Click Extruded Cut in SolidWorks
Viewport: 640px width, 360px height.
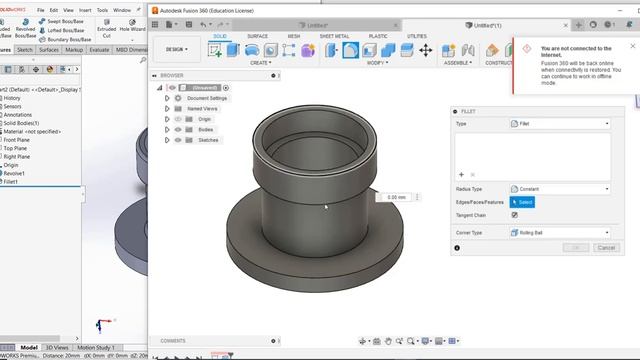[107, 28]
